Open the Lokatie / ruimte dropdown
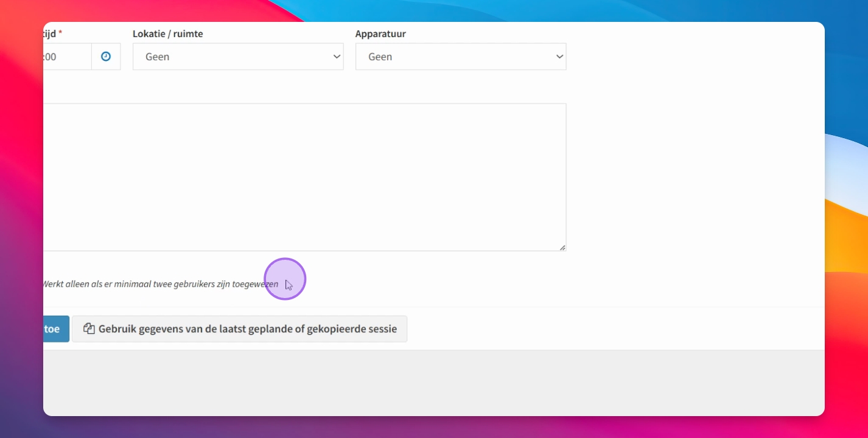The height and width of the screenshot is (438, 868). coord(238,57)
